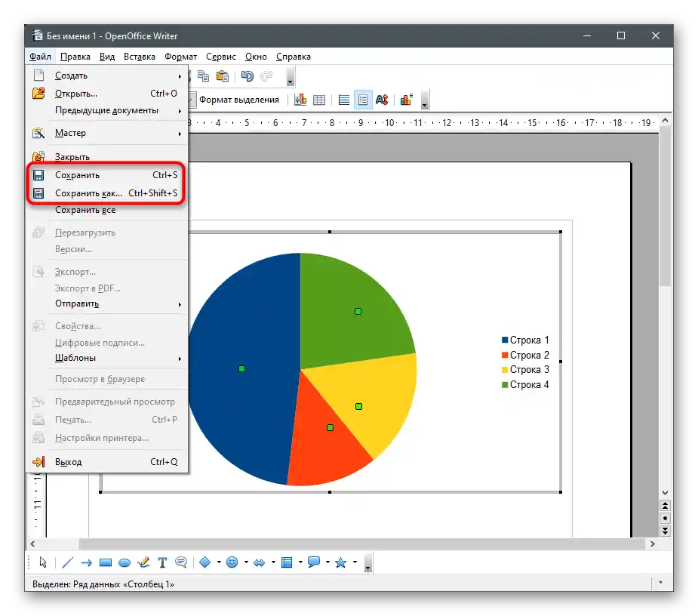The image size is (698, 616).
Task: Expand the Отправить submenu
Action: [x=180, y=303]
